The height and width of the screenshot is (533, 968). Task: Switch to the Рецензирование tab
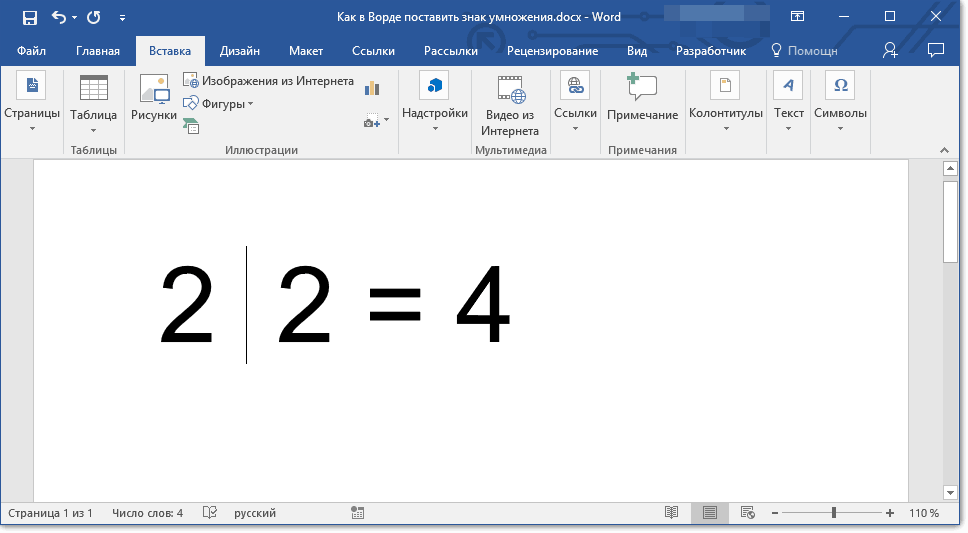point(552,51)
